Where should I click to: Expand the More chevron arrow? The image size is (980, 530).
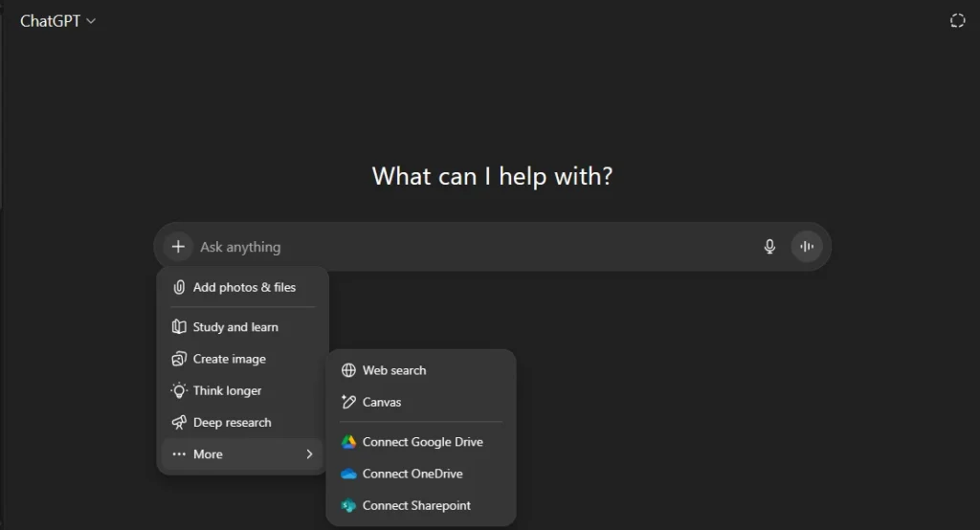pyautogui.click(x=309, y=454)
